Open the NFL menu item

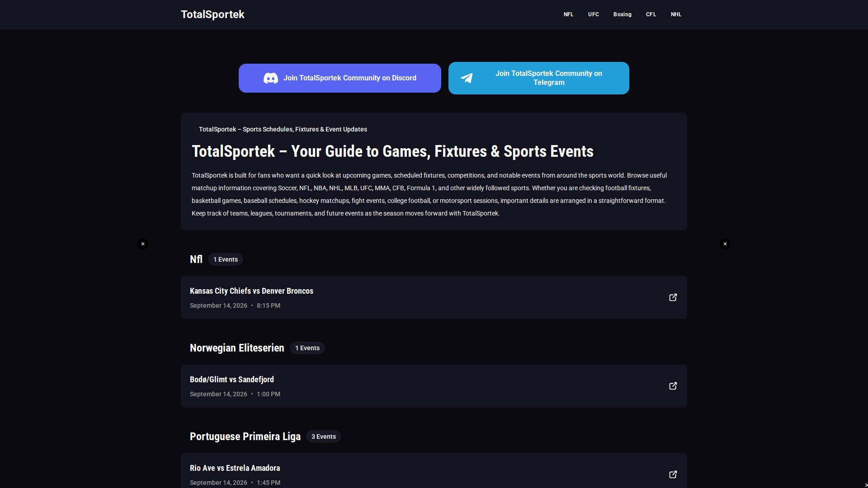[568, 14]
